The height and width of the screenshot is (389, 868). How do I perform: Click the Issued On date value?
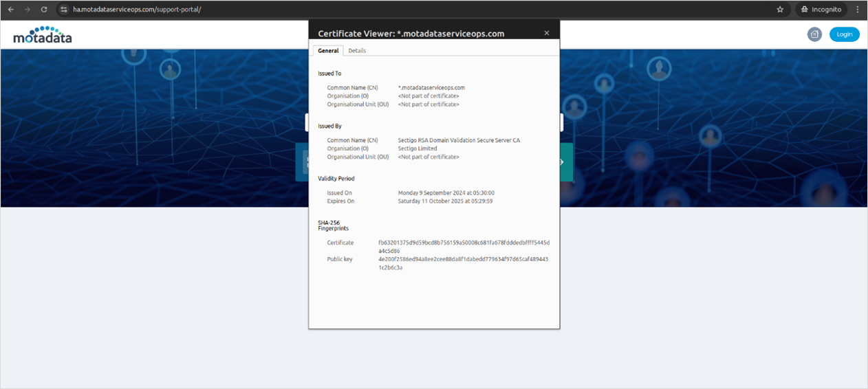pos(446,193)
